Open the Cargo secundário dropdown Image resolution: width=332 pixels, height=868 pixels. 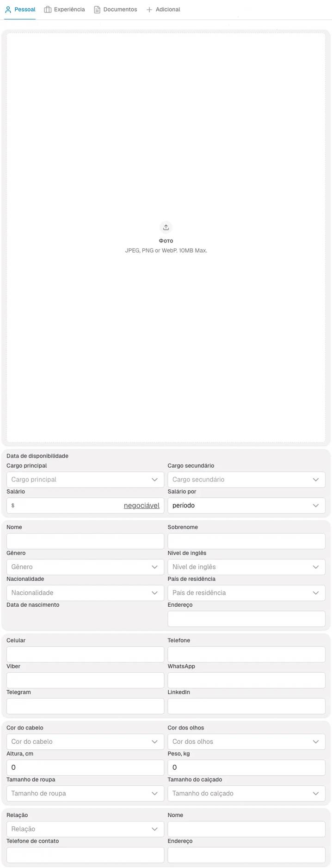(x=246, y=479)
